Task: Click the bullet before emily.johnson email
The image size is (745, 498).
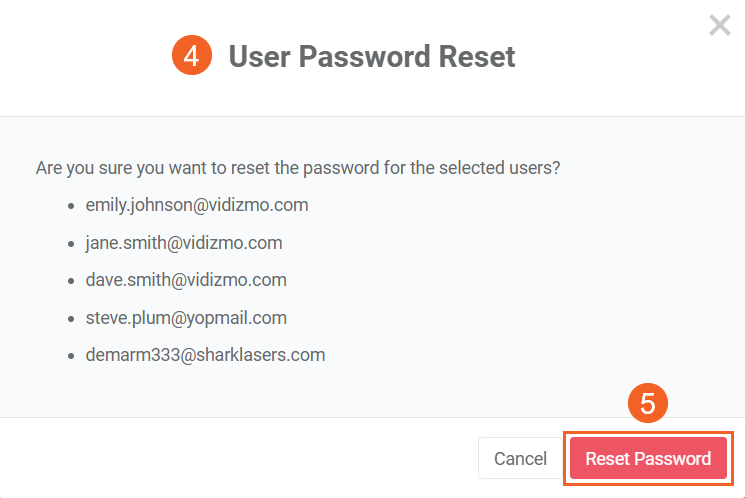Action: click(x=71, y=206)
